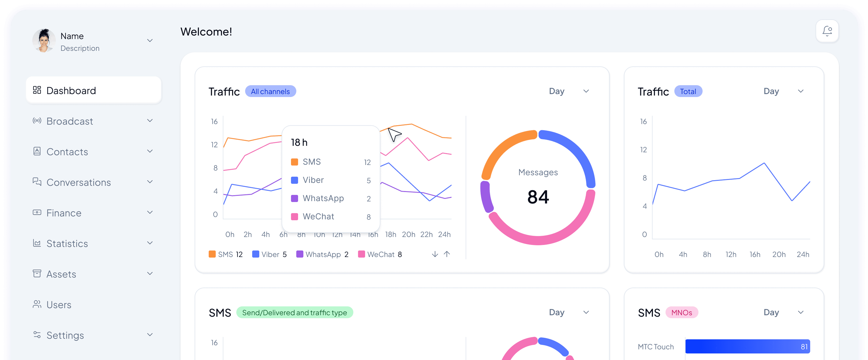Expand the user Name profile chevron
The width and height of the screenshot is (868, 360).
click(x=150, y=40)
